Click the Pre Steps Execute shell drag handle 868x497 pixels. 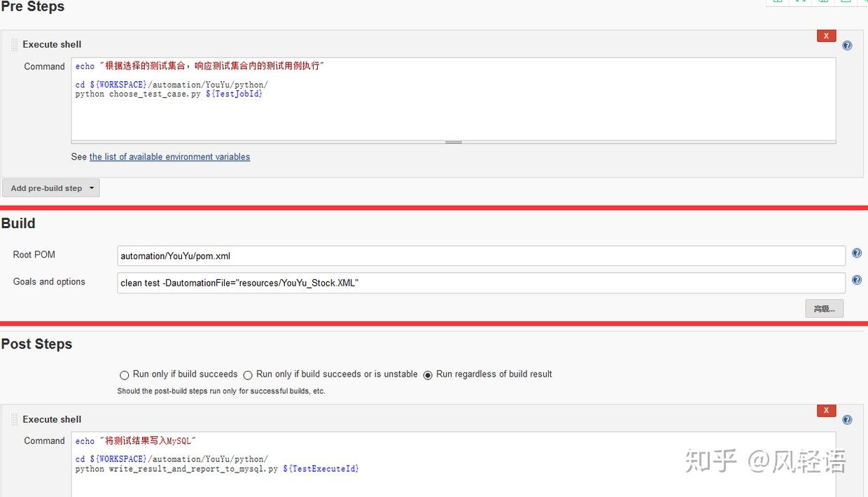pyautogui.click(x=14, y=44)
